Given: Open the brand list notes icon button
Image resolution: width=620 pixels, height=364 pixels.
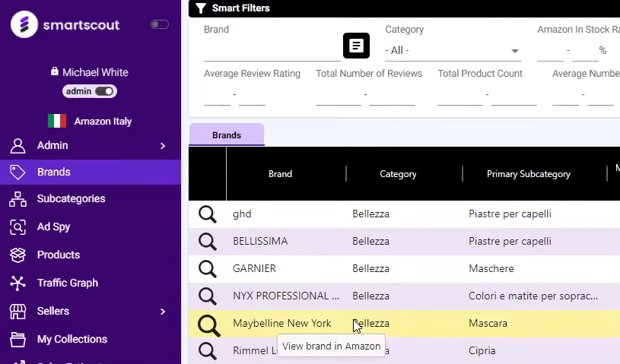Looking at the screenshot, I should [x=356, y=46].
